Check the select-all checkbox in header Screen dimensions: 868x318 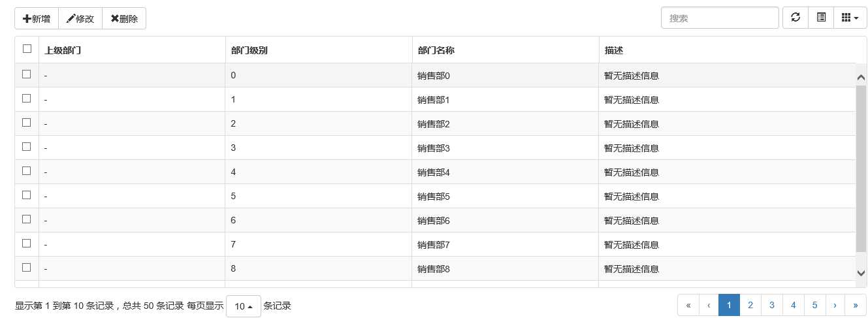(27, 49)
